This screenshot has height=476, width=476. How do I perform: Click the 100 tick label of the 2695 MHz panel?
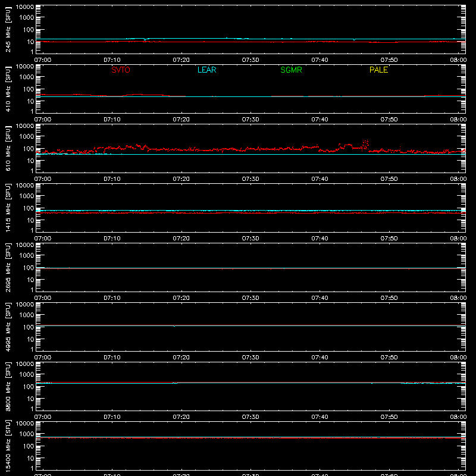29,268
